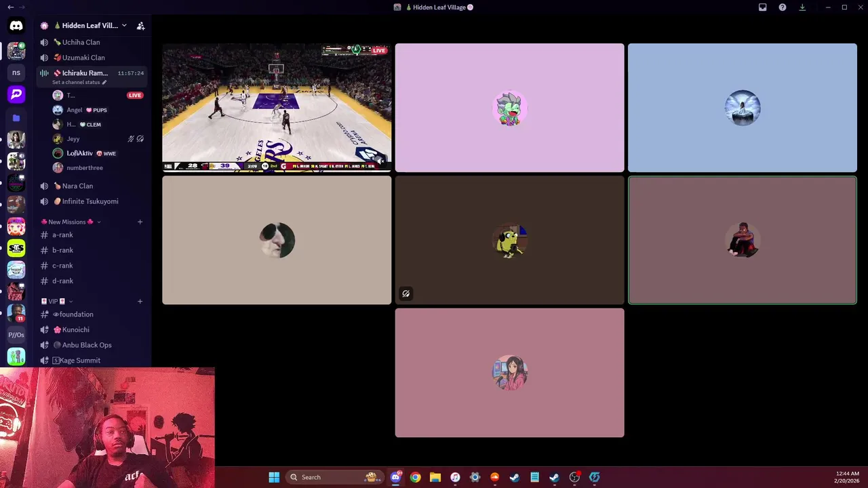Open Notepad from the taskbar
This screenshot has height=488, width=868.
[534, 477]
